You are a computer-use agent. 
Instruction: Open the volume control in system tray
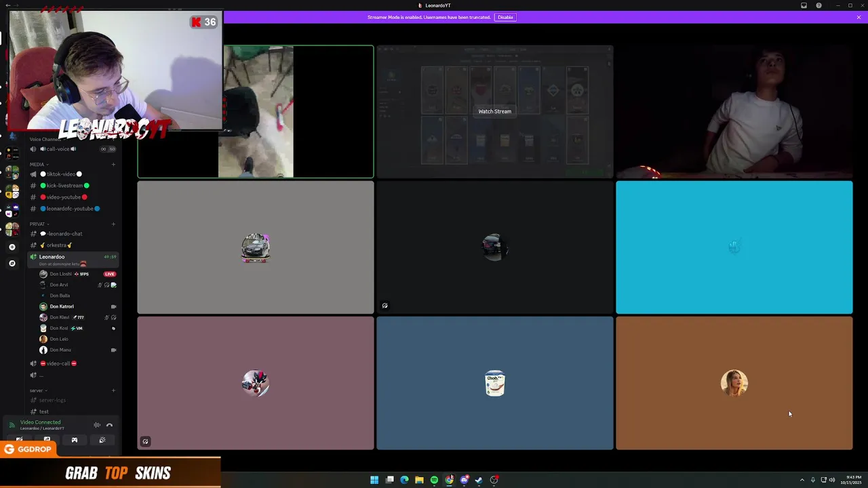point(832,480)
